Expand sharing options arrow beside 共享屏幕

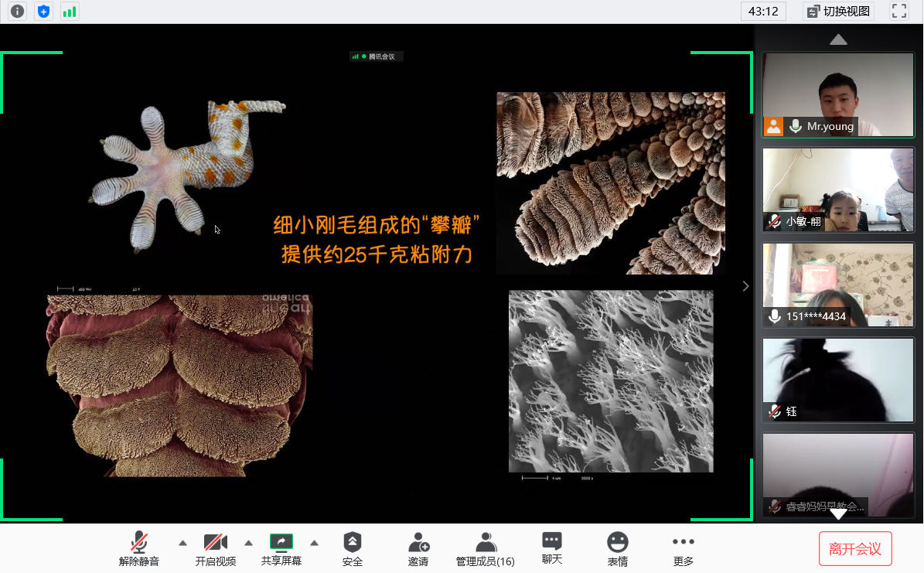tap(315, 542)
